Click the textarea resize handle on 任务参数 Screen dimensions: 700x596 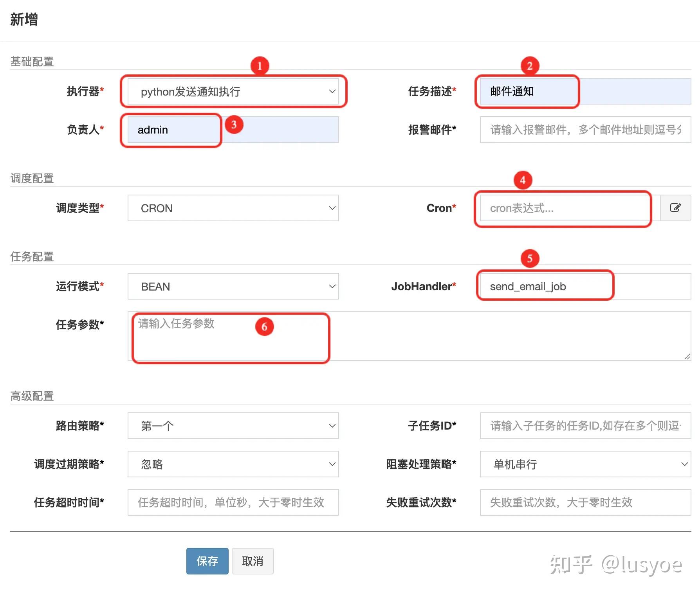click(687, 357)
